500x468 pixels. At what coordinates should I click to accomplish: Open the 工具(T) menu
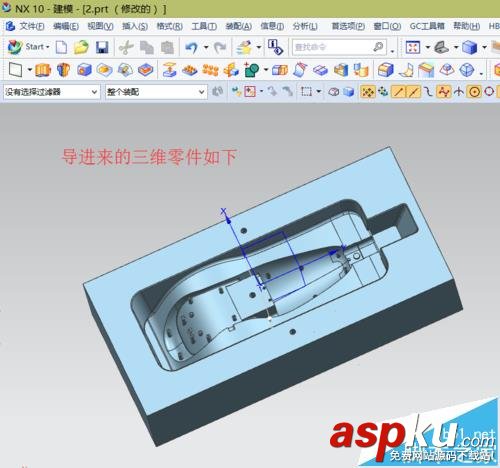pos(204,26)
